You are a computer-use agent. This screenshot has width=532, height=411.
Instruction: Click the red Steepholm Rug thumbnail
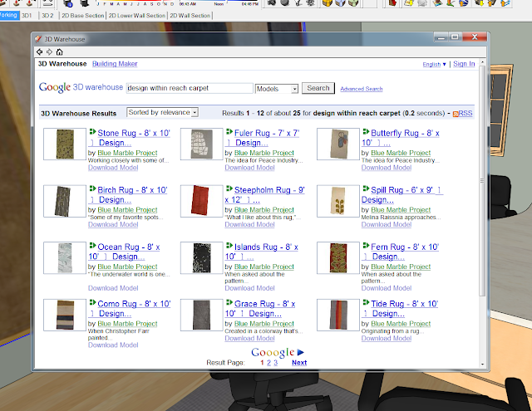click(x=201, y=201)
